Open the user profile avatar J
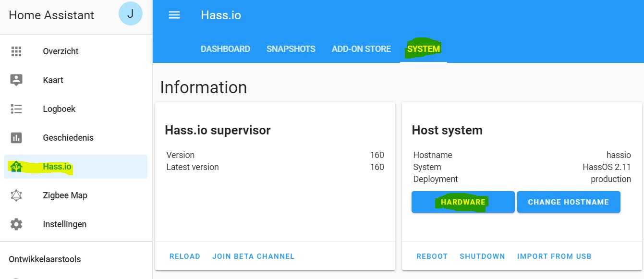Image resolution: width=644 pixels, height=279 pixels. point(130,14)
